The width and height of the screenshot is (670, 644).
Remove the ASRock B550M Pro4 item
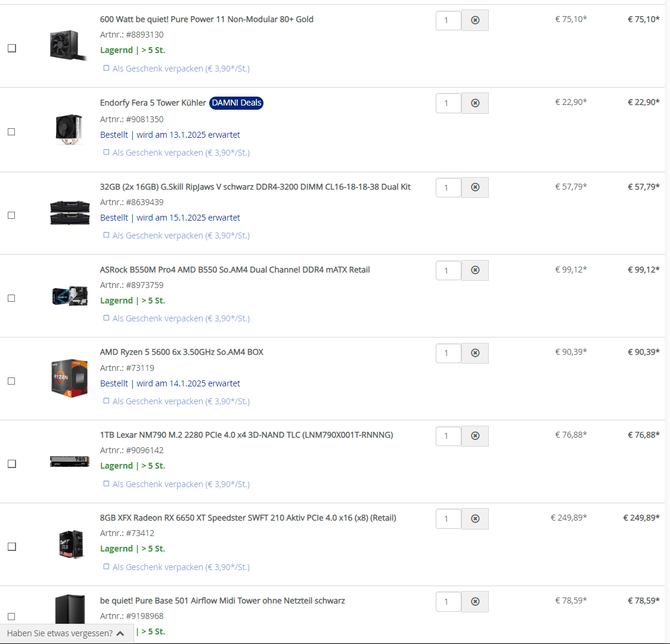click(474, 270)
